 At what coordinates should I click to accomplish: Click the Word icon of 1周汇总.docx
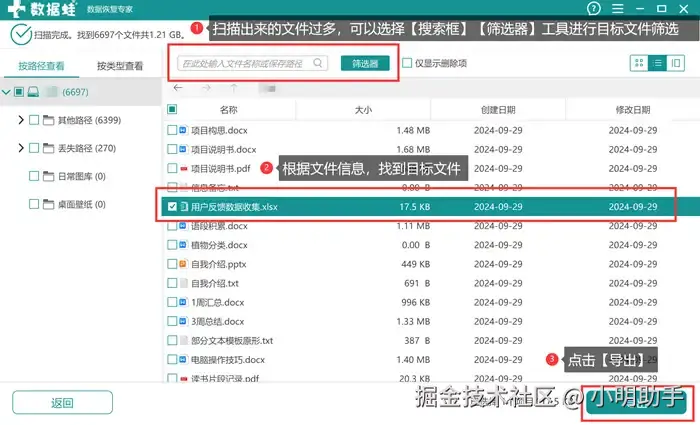coord(183,302)
